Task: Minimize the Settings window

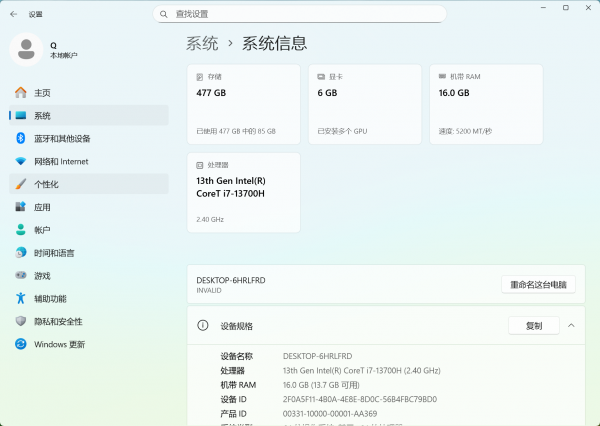Action: click(543, 8)
